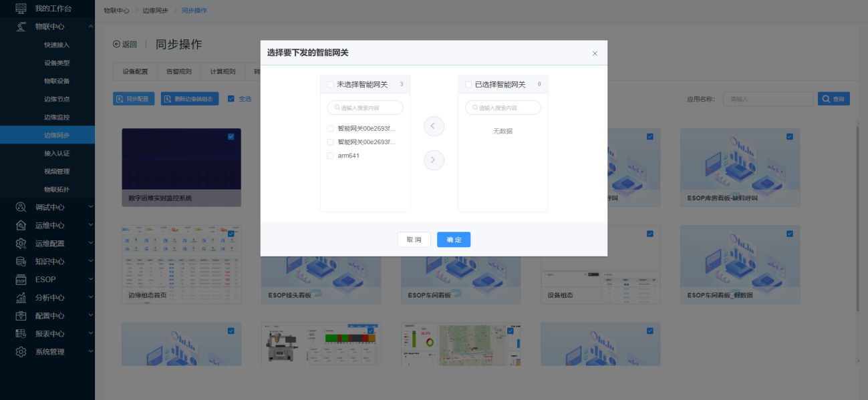Click the ESOP sidebar icon
The image size is (868, 400).
tap(21, 280)
